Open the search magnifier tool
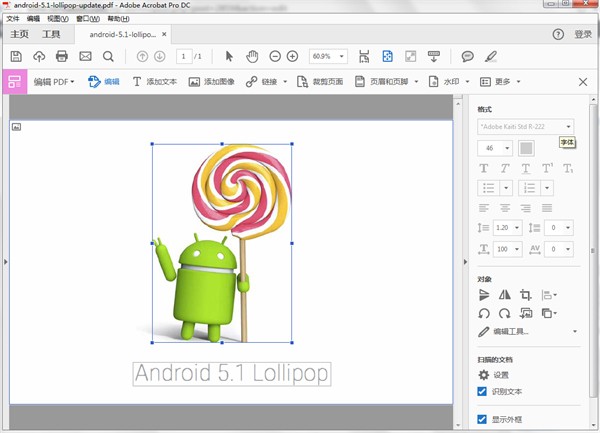Image resolution: width=600 pixels, height=433 pixels. pos(108,56)
